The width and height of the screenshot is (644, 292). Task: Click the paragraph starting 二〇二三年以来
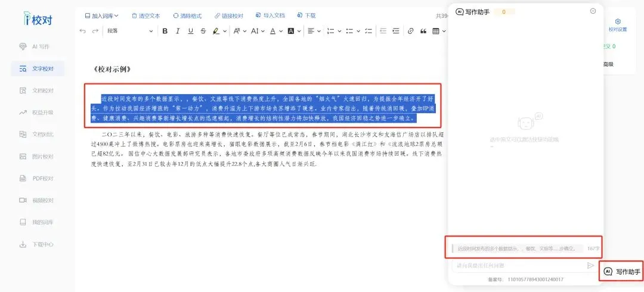(267, 149)
